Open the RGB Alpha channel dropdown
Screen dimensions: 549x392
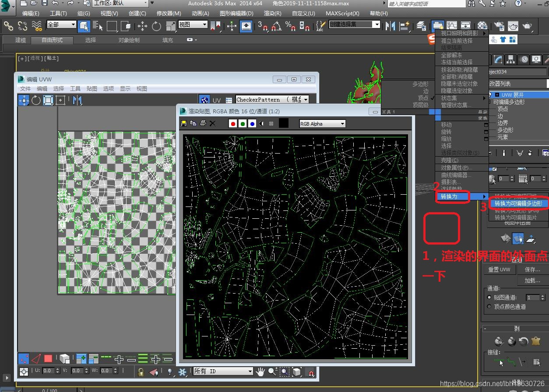pos(322,124)
